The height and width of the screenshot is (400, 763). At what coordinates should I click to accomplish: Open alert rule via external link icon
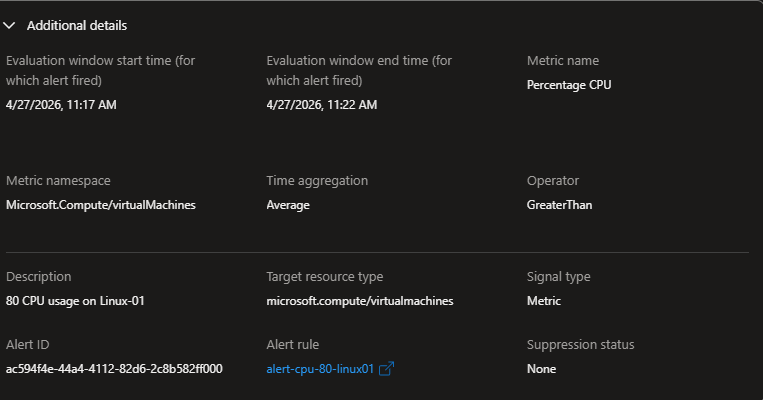pos(386,369)
